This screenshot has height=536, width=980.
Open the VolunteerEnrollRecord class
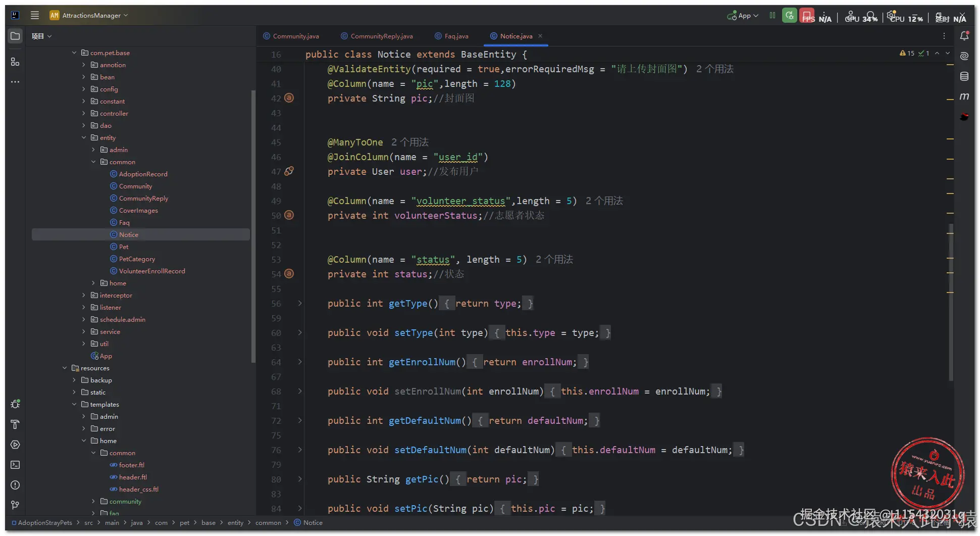152,271
